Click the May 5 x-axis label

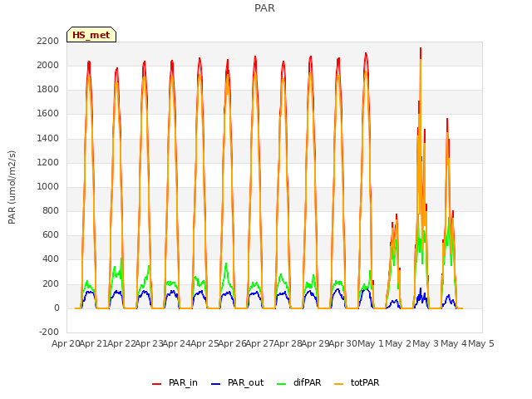481,343
